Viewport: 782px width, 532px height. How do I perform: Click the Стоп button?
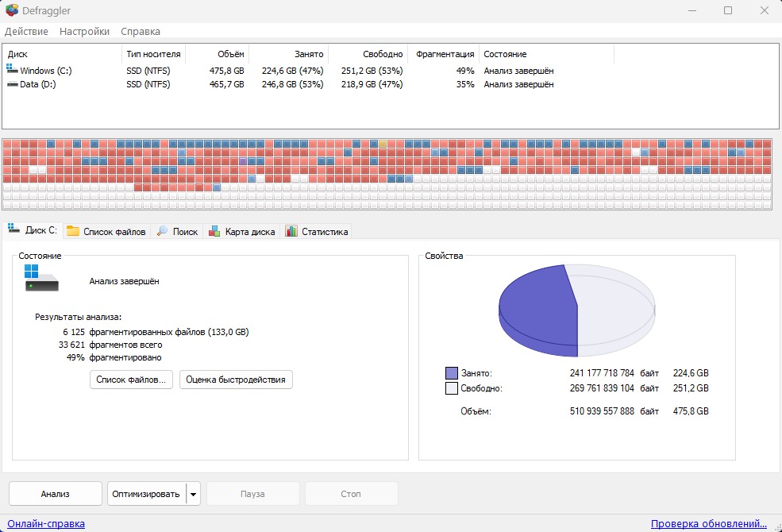[x=351, y=494]
